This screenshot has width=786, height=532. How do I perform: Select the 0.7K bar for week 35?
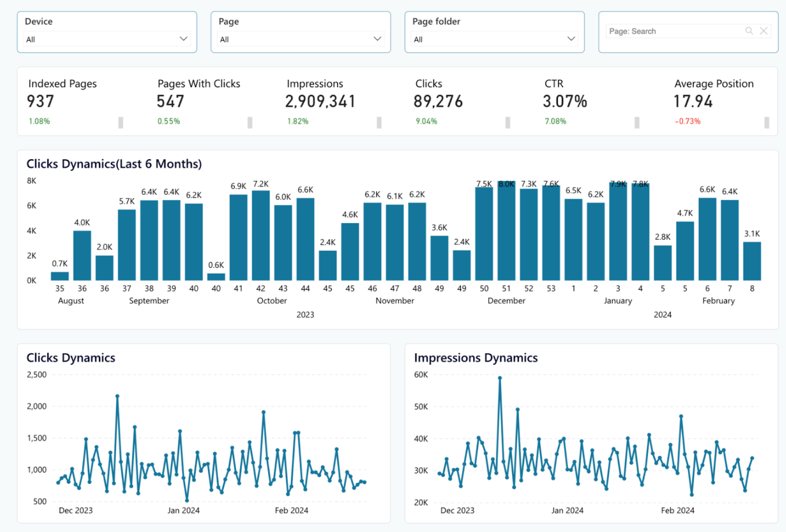coord(60,276)
